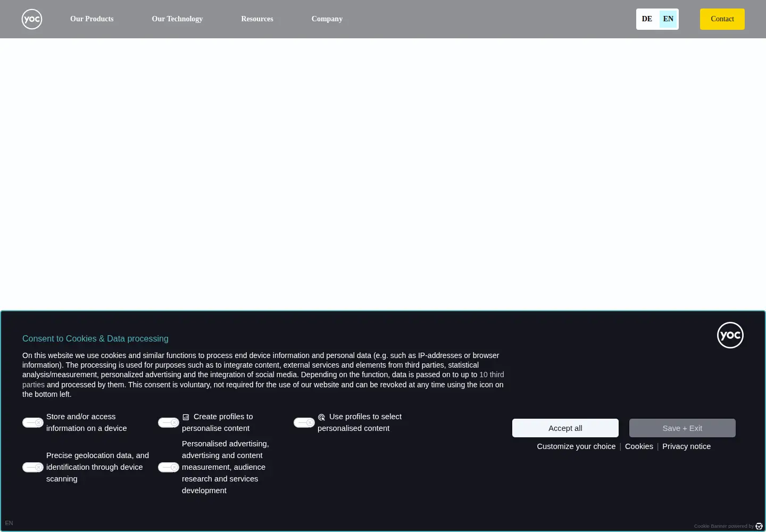Toggle 'Store and/or access information on a device'
The image size is (766, 532).
(33, 422)
